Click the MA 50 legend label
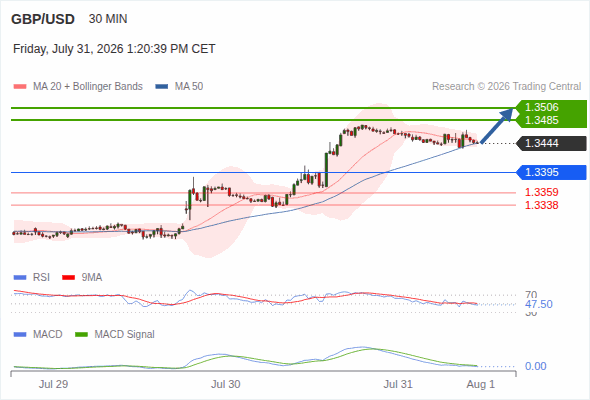Image resolution: width=590 pixels, height=400 pixels. pyautogui.click(x=189, y=87)
